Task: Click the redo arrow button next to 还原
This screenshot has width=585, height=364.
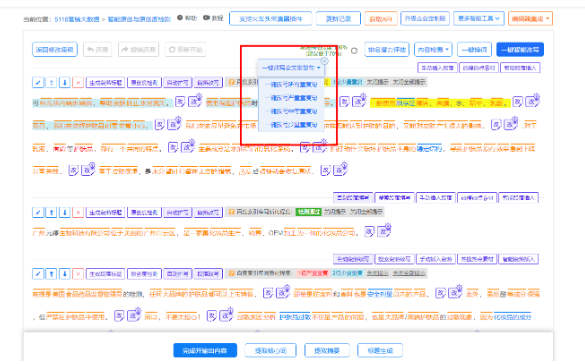Action: coord(138,49)
